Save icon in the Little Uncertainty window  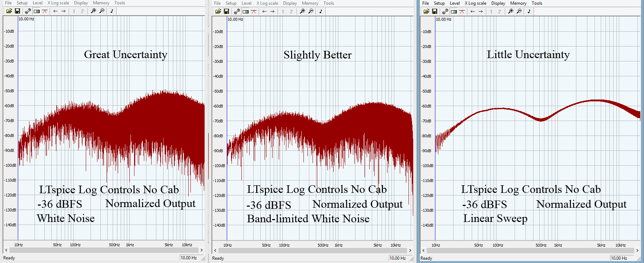[x=434, y=11]
